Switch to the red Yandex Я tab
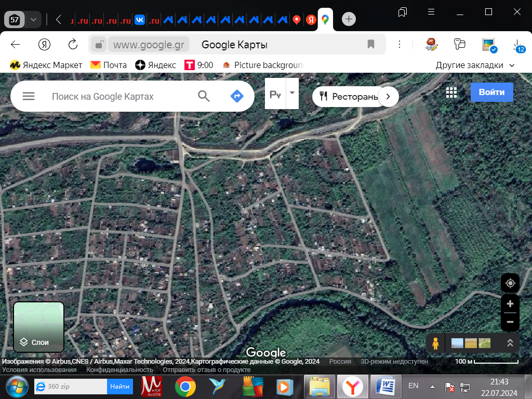 [x=311, y=20]
